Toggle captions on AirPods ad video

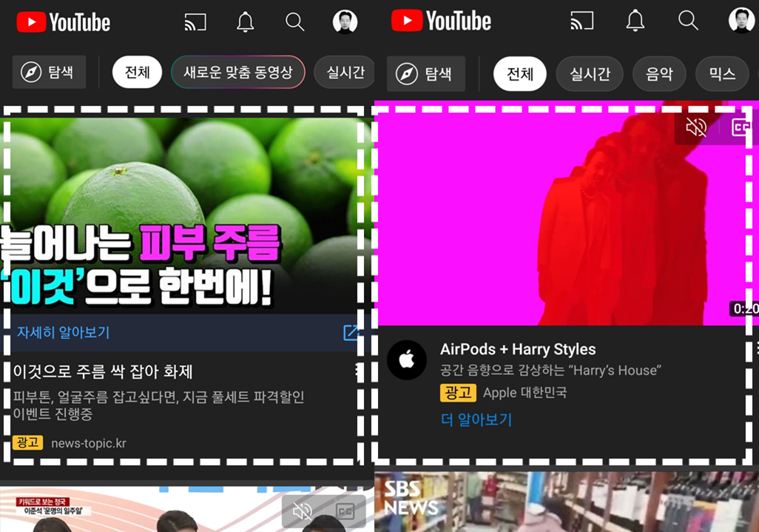(741, 128)
